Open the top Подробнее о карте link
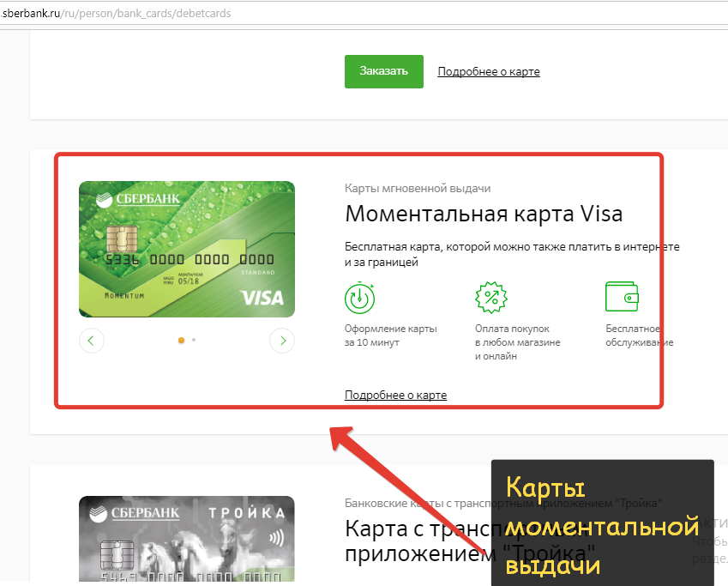This screenshot has width=728, height=586. point(489,71)
